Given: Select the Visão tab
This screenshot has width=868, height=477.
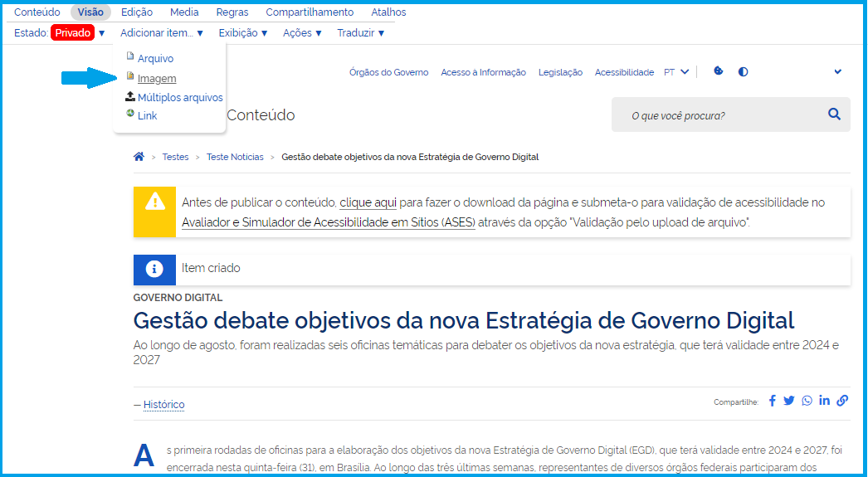Looking at the screenshot, I should [x=90, y=12].
